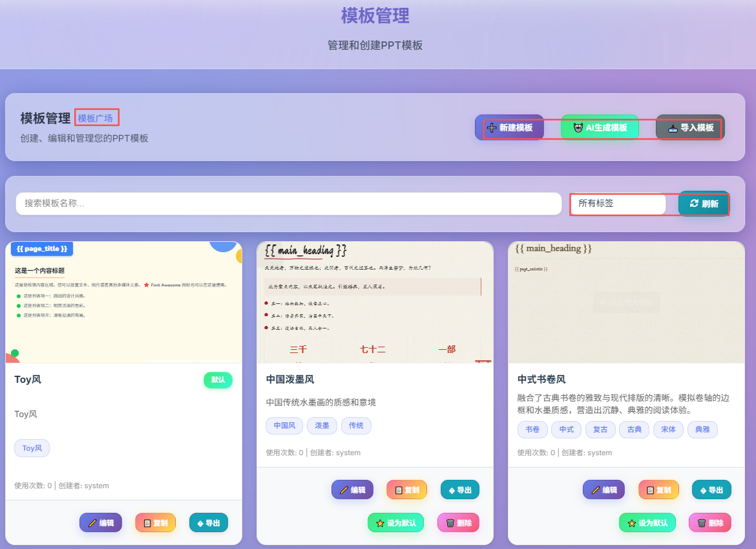The width and height of the screenshot is (756, 549).
Task: Copy the 中式书卷风 template
Action: [658, 490]
